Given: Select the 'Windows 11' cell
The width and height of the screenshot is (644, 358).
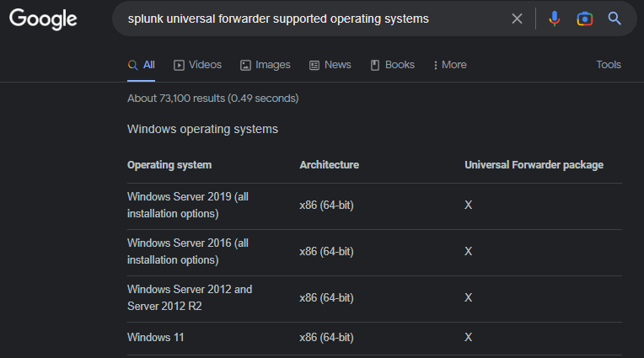Looking at the screenshot, I should coord(156,338).
